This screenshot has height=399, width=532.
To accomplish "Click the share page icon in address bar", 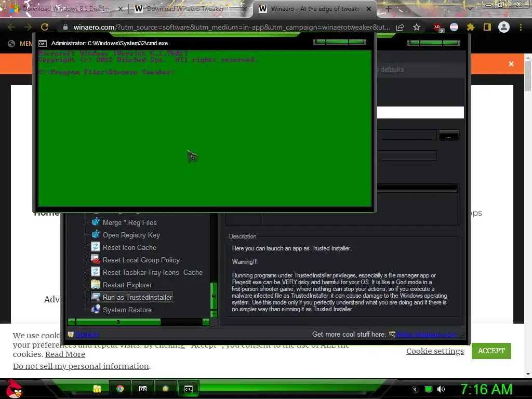I will pyautogui.click(x=400, y=27).
